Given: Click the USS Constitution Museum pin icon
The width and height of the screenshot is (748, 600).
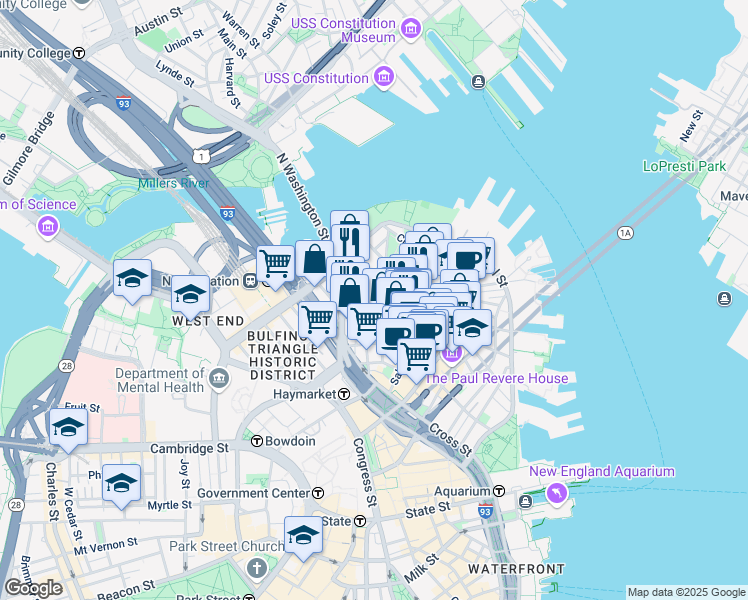Looking at the screenshot, I should coord(411,28).
